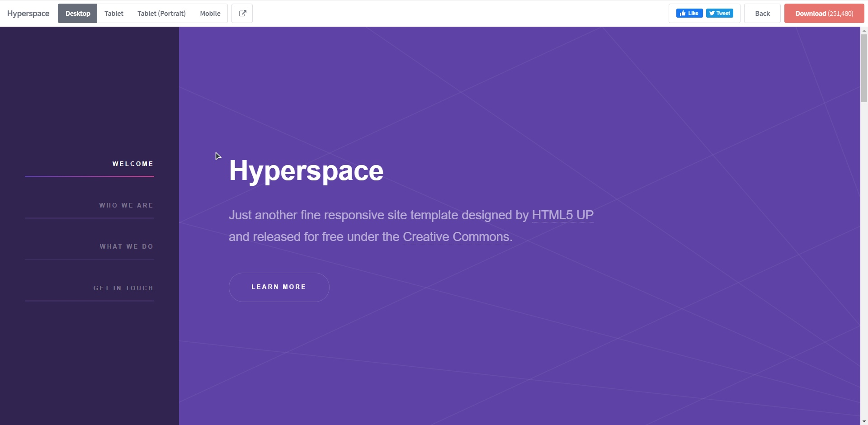Click the scrollbar down arrow

click(864, 421)
